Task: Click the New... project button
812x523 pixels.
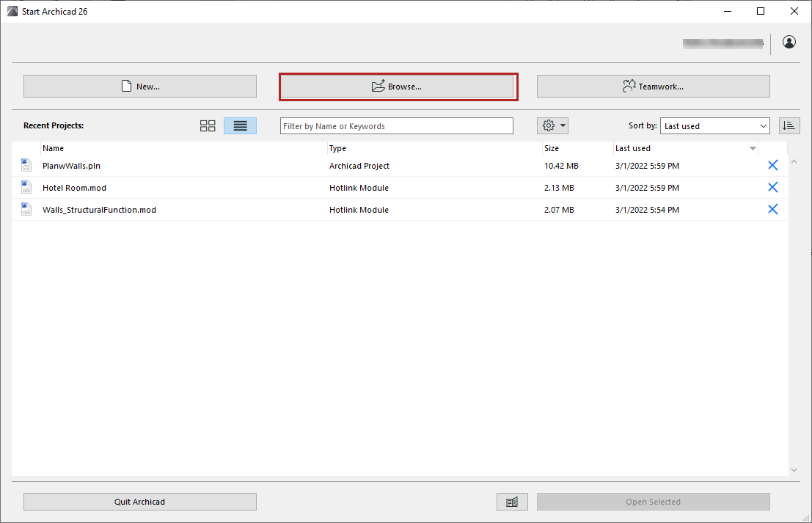Action: tap(140, 86)
